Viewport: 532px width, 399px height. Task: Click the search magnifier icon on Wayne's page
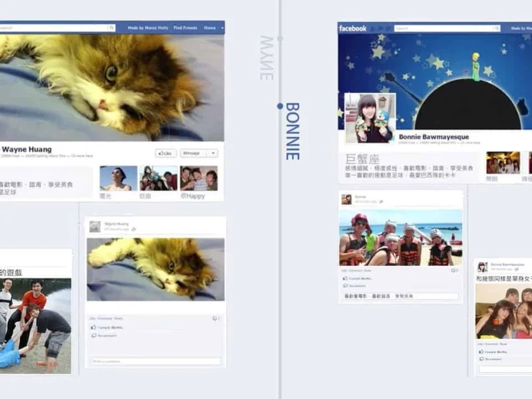coord(112,28)
